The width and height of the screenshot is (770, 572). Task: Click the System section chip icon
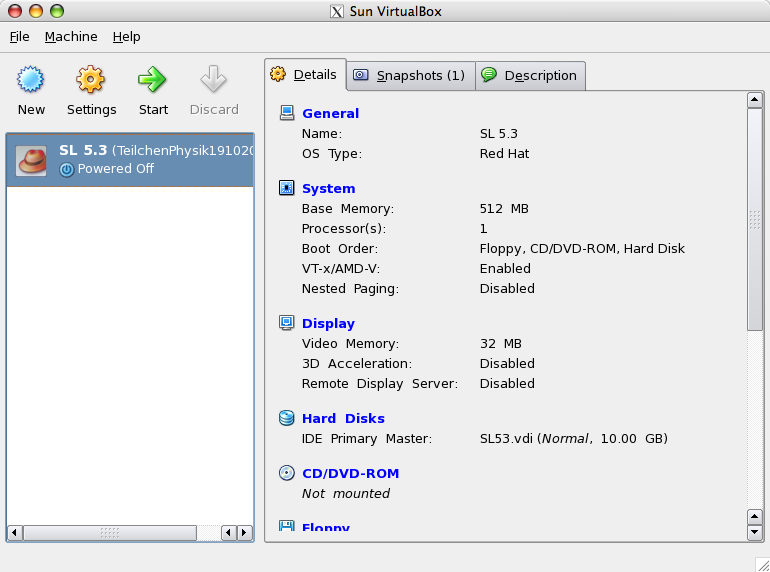287,188
